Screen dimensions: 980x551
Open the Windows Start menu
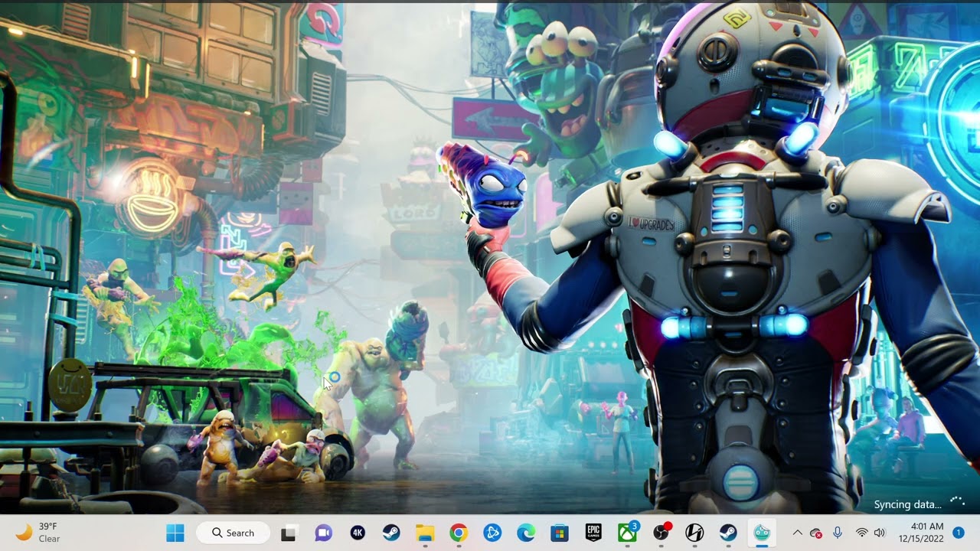[x=175, y=533]
